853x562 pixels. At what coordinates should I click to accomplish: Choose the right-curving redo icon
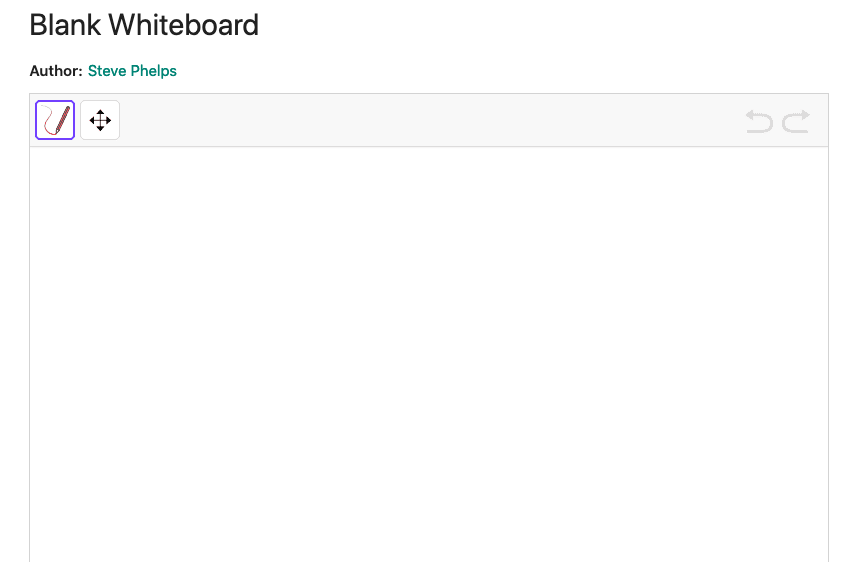pyautogui.click(x=796, y=121)
